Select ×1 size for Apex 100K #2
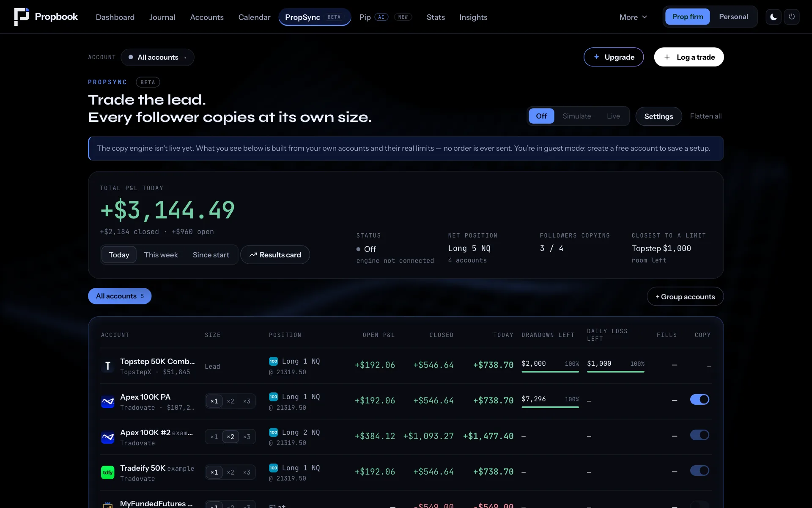This screenshot has width=812, height=508. point(214,436)
